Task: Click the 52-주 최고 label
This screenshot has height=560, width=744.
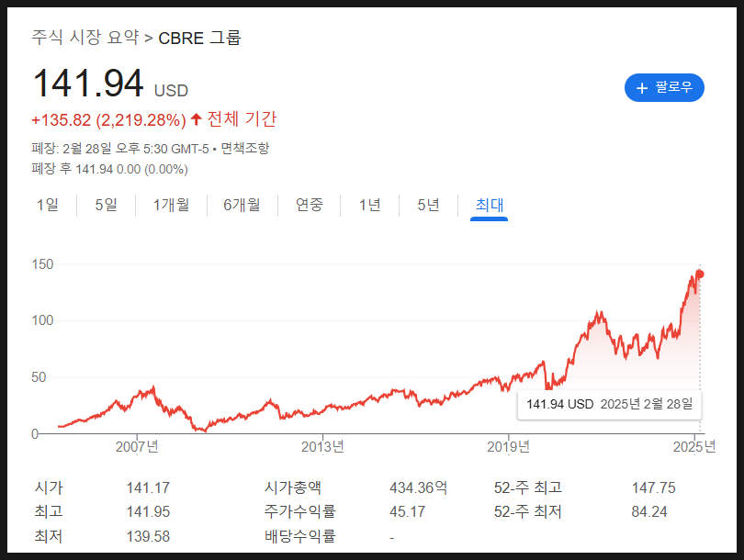Action: pyautogui.click(x=527, y=487)
